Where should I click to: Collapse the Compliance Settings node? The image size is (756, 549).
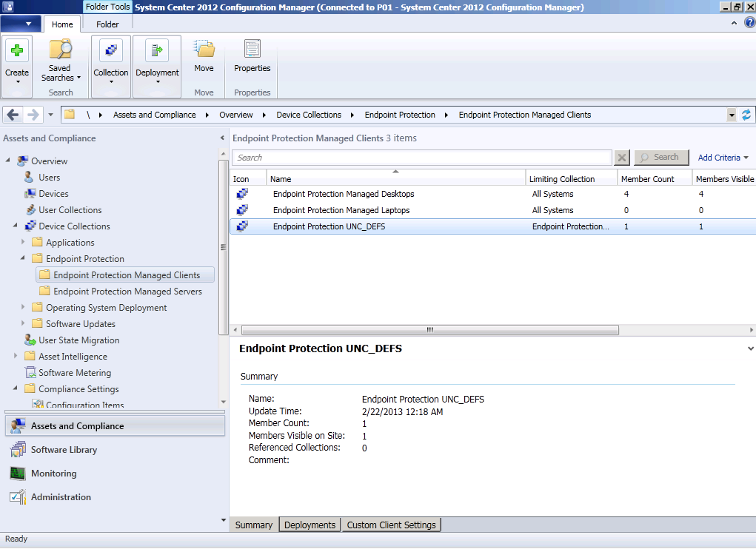(16, 388)
